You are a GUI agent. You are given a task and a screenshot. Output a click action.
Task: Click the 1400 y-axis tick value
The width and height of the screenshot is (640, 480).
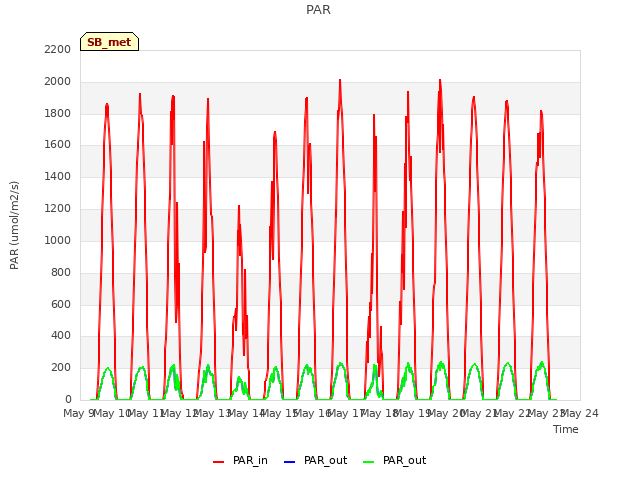pos(58,176)
